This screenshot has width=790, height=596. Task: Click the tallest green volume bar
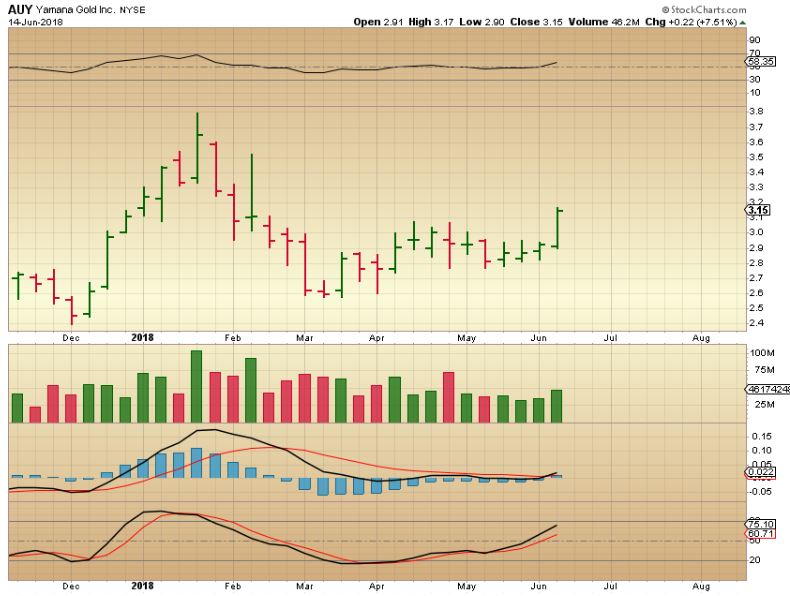196,386
